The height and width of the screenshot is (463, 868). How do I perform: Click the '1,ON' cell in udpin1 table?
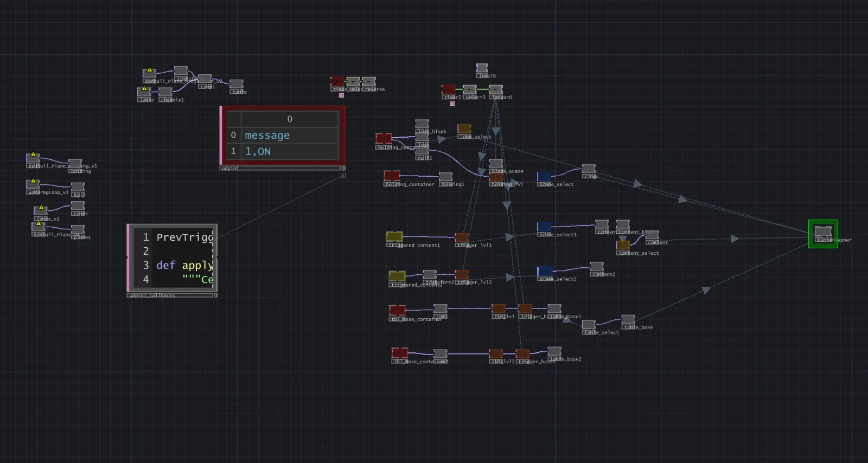pos(290,151)
